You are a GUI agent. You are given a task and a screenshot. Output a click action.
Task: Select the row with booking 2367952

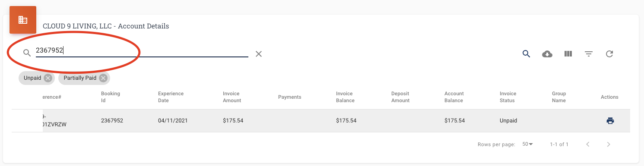tap(320, 121)
